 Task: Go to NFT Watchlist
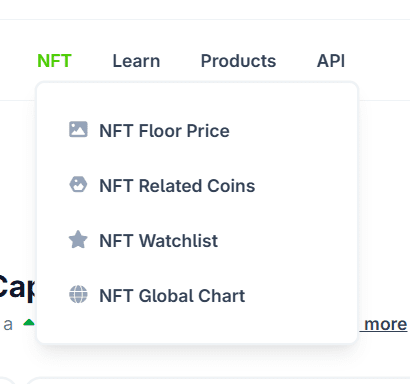click(158, 241)
